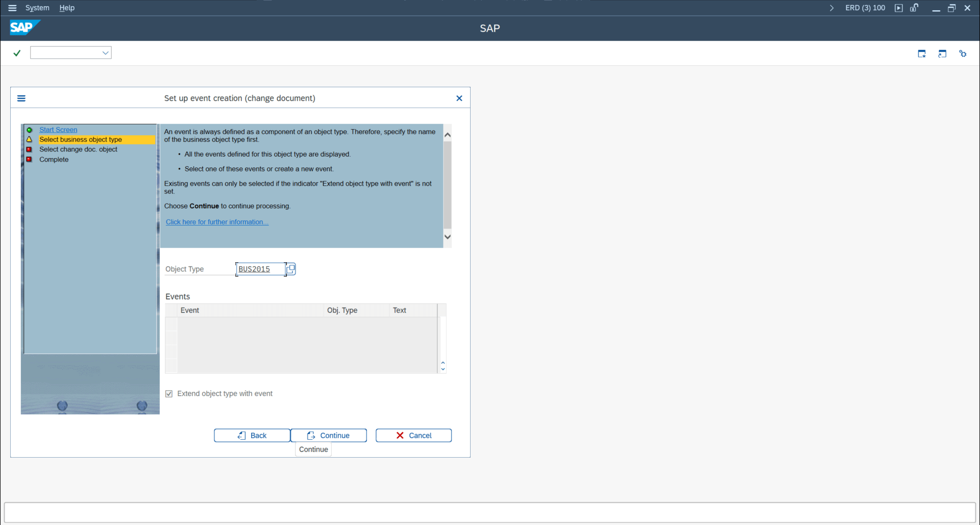Image resolution: width=980 pixels, height=525 pixels.
Task: Open the System menu
Action: coord(37,8)
